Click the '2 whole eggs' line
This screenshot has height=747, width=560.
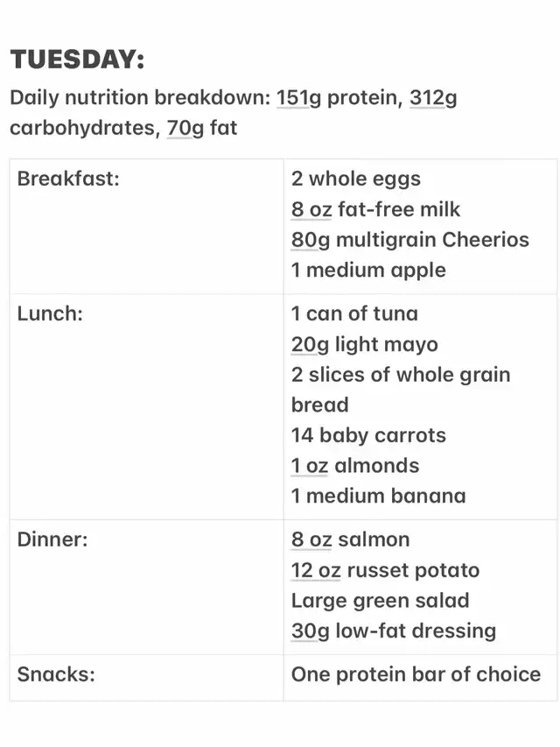356,179
